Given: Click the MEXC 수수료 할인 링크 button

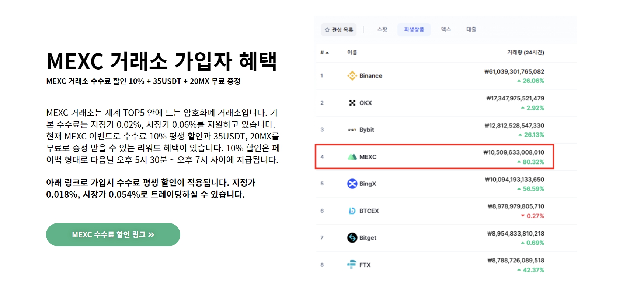Looking at the screenshot, I should (113, 234).
